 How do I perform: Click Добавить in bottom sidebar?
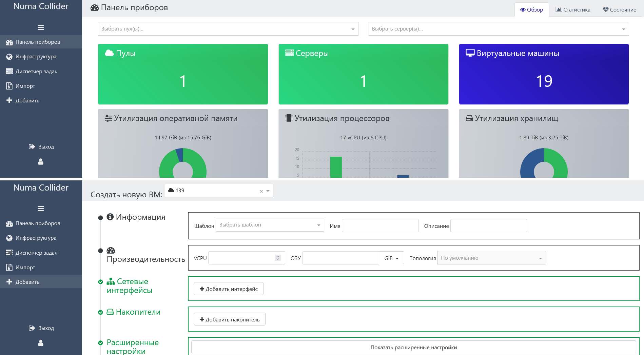click(41, 282)
